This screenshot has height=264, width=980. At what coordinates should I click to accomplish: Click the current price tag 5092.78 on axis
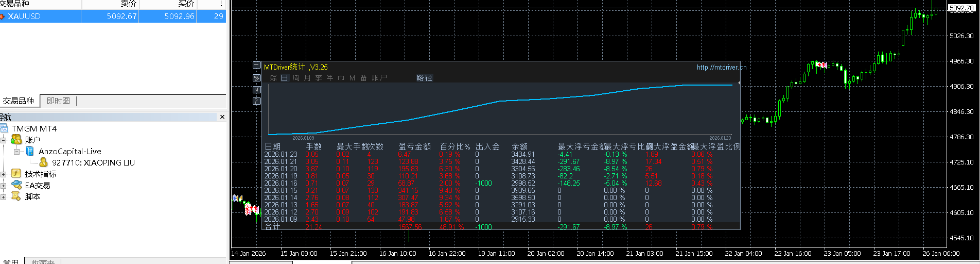click(x=961, y=8)
